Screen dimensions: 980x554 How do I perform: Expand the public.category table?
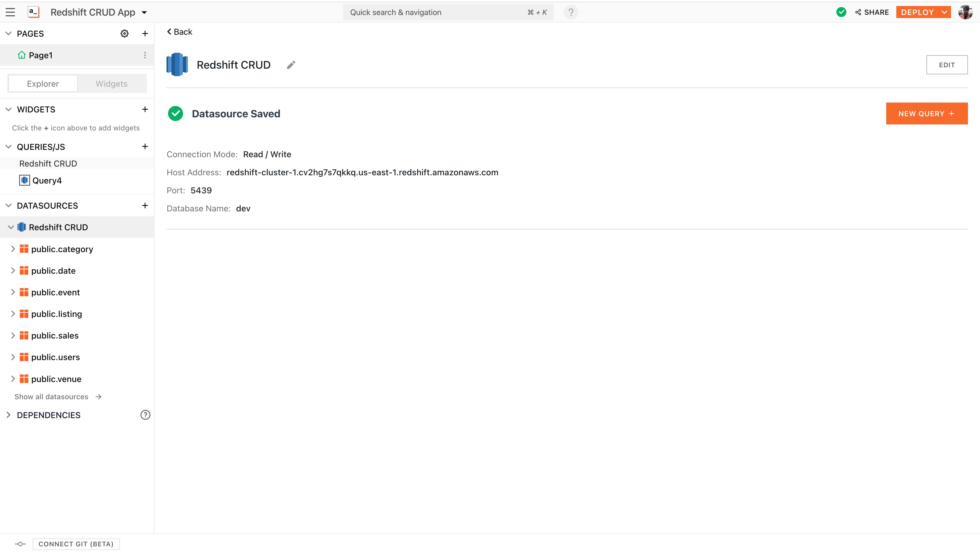pyautogui.click(x=13, y=249)
